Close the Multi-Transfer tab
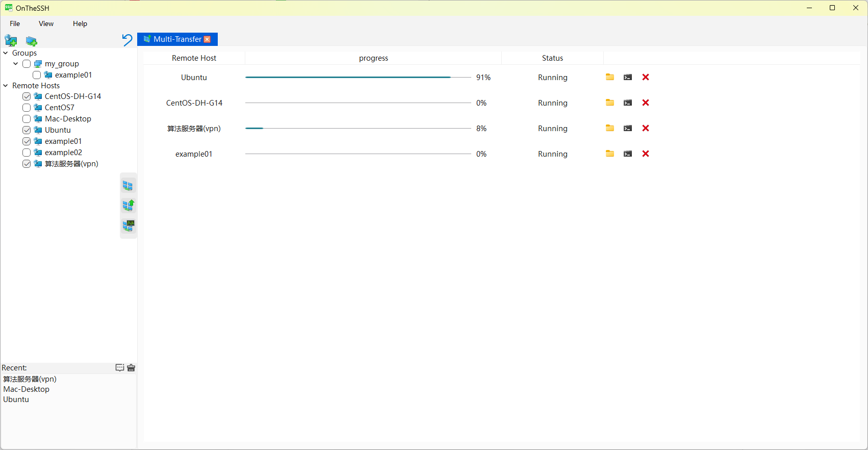Screen dimensions: 868x450 click(x=207, y=39)
